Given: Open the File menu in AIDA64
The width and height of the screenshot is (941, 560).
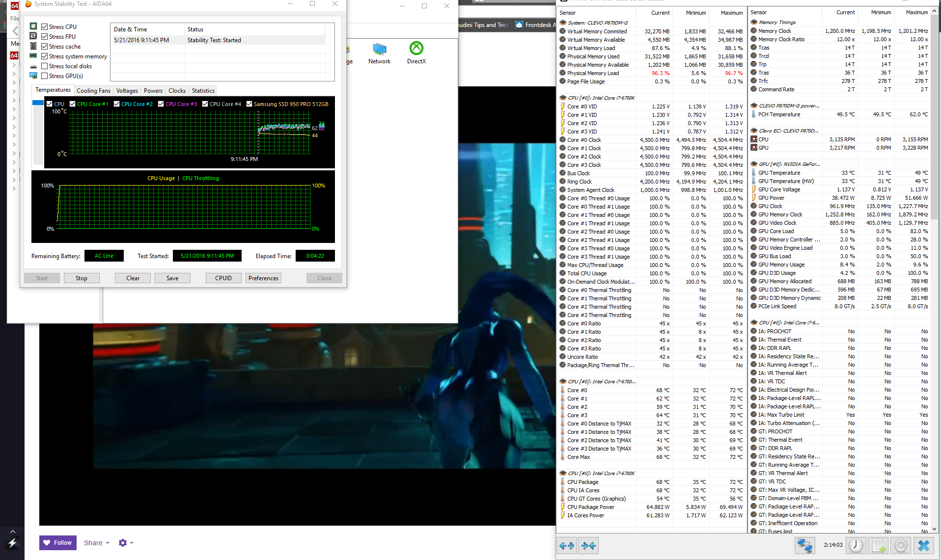Looking at the screenshot, I should (15, 19).
